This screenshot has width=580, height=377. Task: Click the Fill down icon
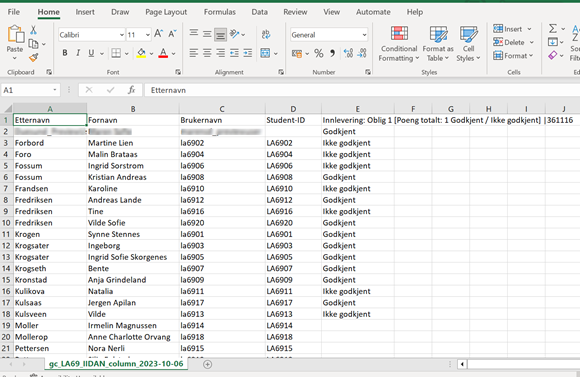553,42
